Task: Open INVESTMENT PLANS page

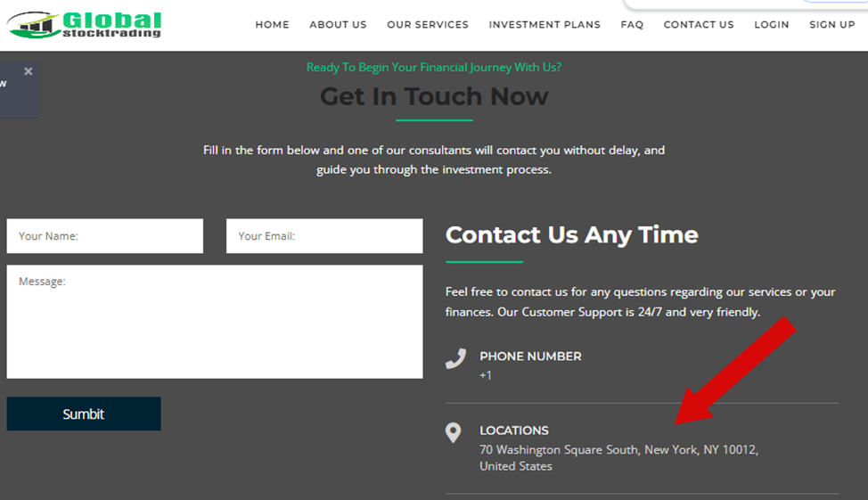Action: tap(545, 25)
